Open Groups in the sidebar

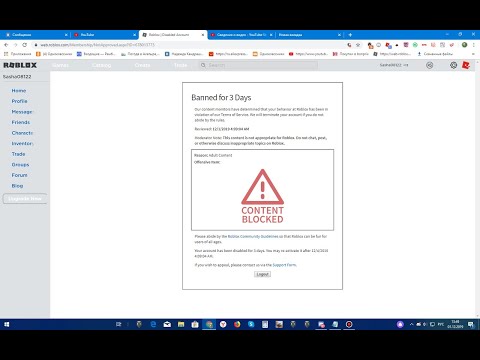pos(20,165)
